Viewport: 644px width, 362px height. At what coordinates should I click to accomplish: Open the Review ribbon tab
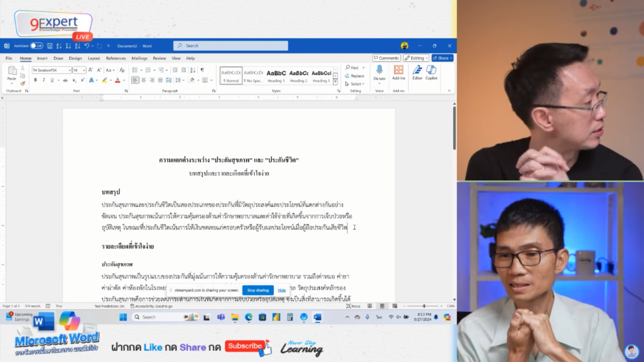pos(160,58)
